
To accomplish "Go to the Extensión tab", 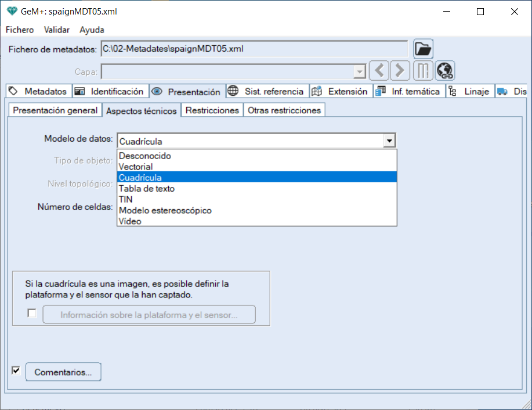I will [x=341, y=91].
